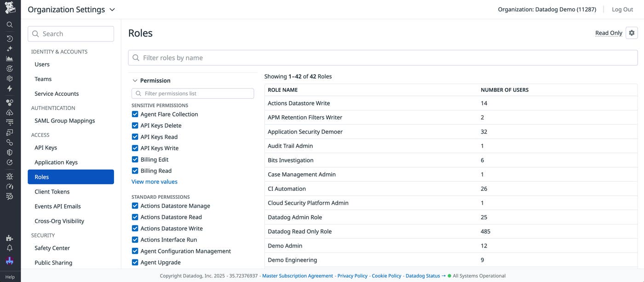
Task: Select Roles in the Access menu
Action: click(x=42, y=176)
